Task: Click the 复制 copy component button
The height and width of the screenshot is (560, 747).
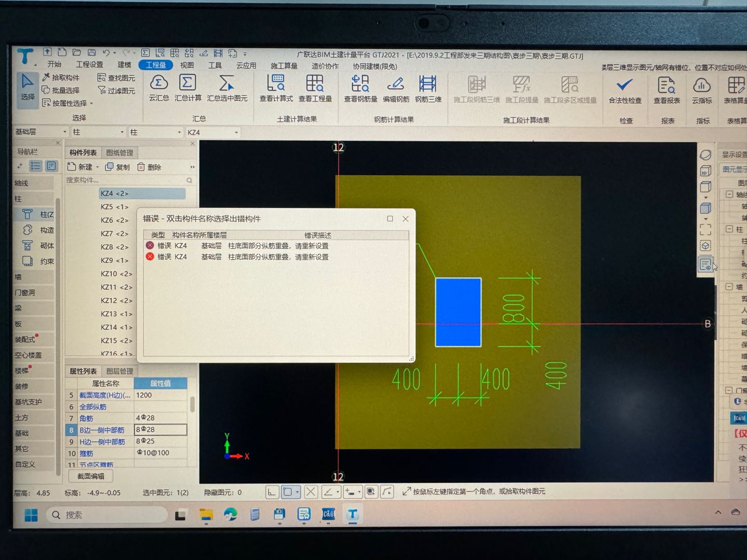Action: point(118,167)
